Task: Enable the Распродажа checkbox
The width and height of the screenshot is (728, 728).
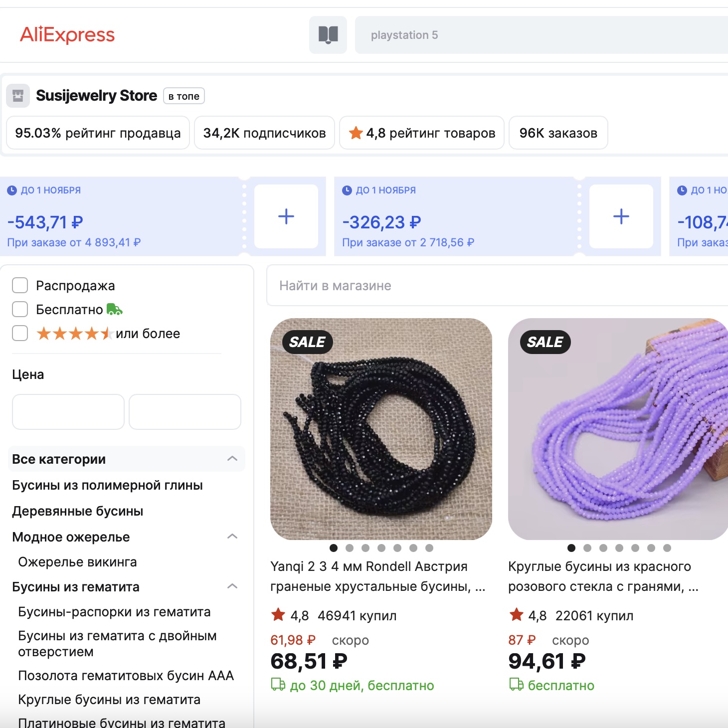Action: (20, 286)
